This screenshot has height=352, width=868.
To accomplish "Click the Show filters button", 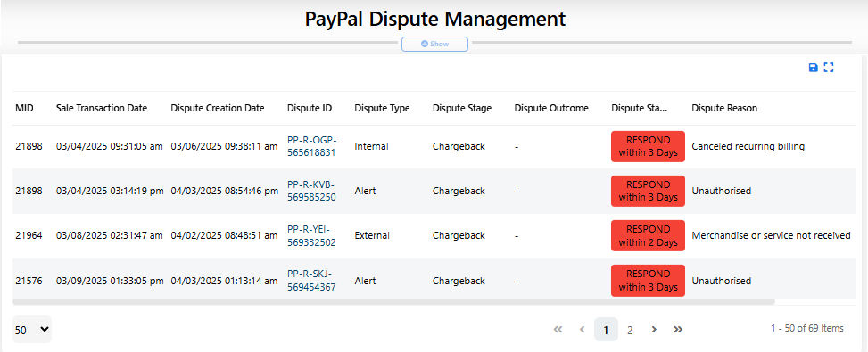I will (x=435, y=44).
